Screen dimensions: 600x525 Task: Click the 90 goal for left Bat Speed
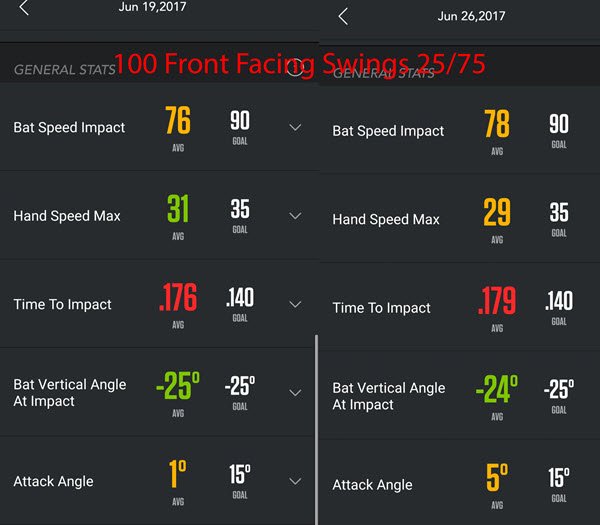240,120
